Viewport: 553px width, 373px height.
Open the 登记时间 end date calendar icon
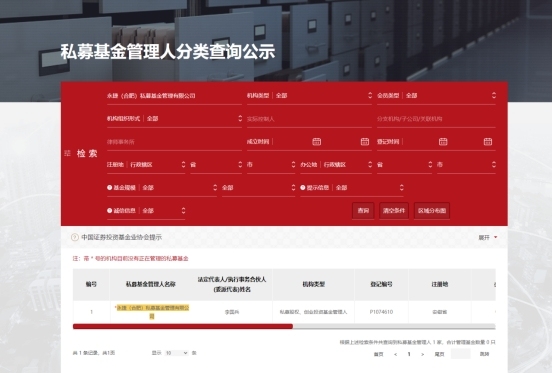[488, 142]
